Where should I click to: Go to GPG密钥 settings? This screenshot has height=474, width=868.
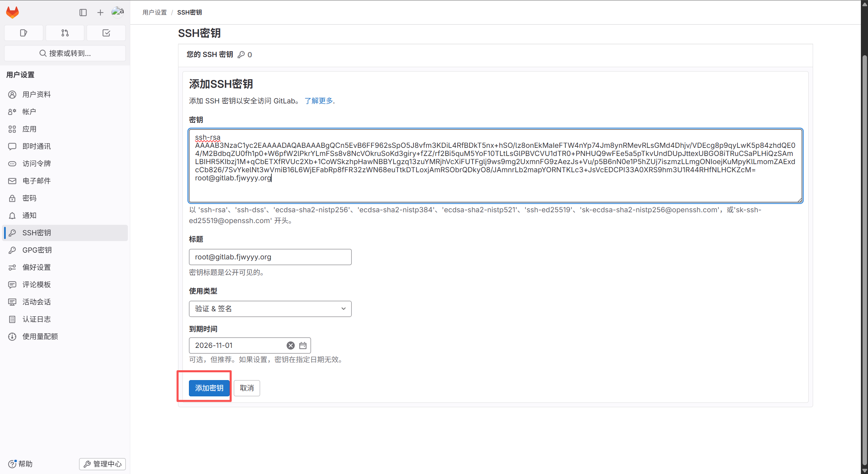coord(37,250)
